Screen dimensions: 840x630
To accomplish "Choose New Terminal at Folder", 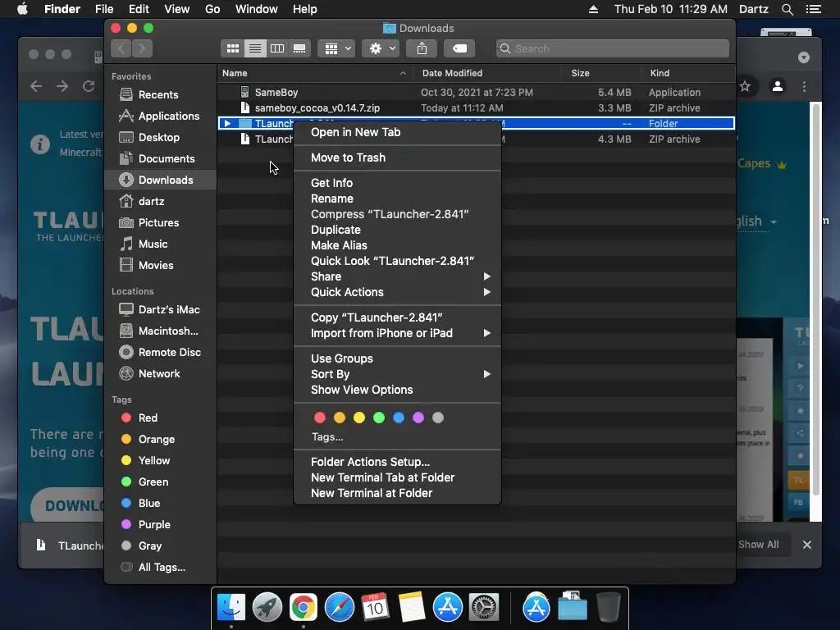I will (x=397, y=493).
